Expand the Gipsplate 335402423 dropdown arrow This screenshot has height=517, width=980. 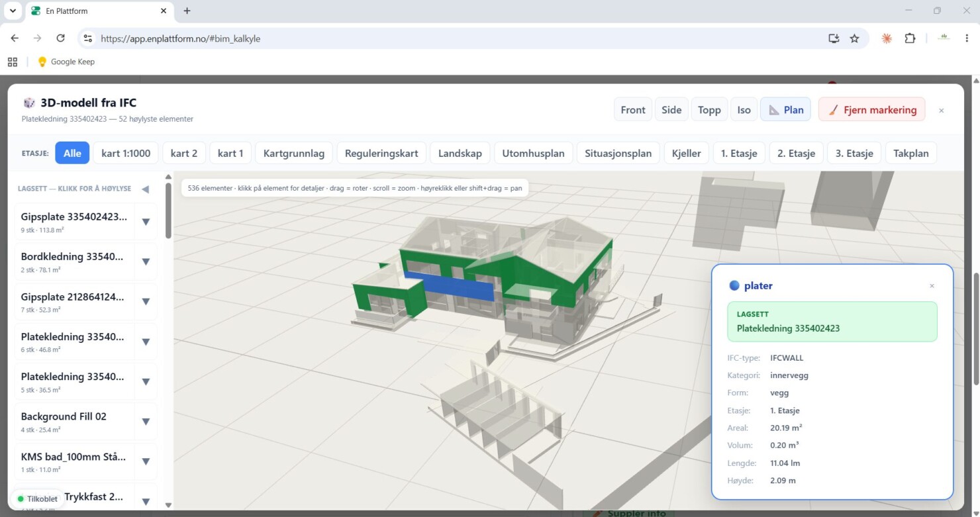146,222
